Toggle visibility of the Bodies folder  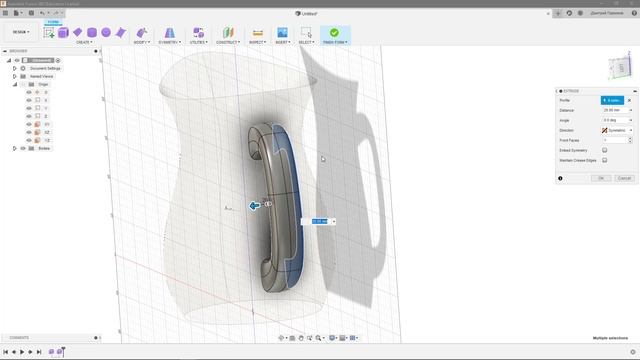click(x=23, y=148)
